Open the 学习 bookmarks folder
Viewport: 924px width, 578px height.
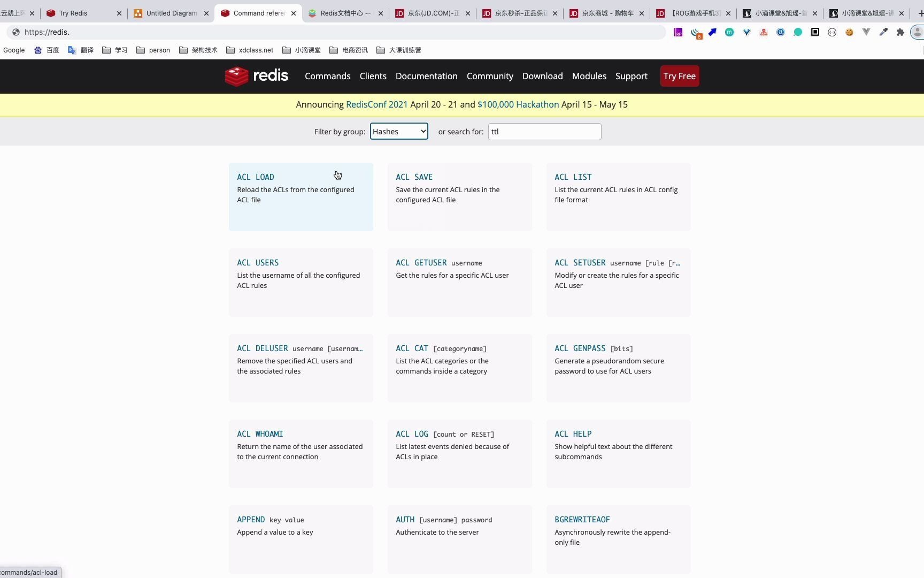click(x=115, y=50)
